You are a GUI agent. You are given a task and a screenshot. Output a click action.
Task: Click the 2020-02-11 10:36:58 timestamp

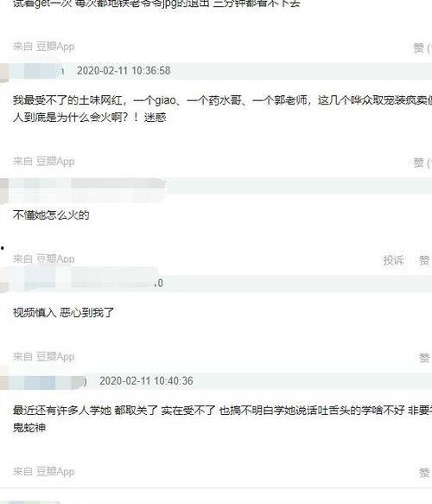pos(124,71)
